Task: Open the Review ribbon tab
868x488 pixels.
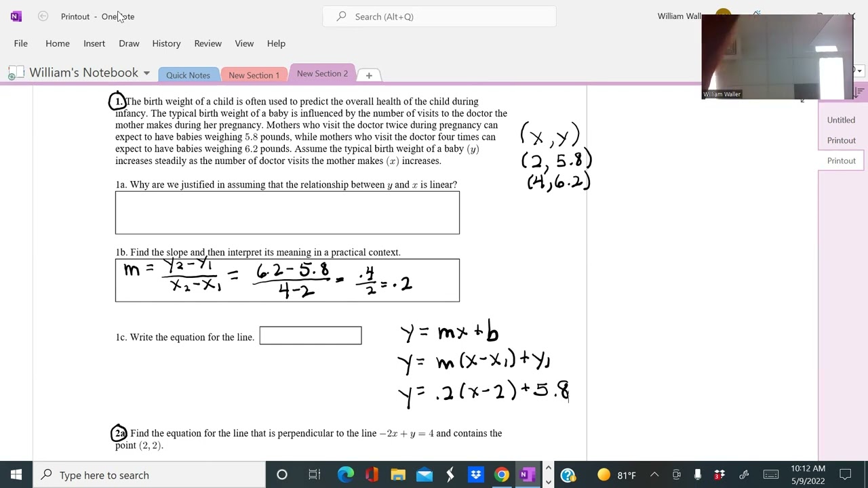Action: tap(208, 43)
